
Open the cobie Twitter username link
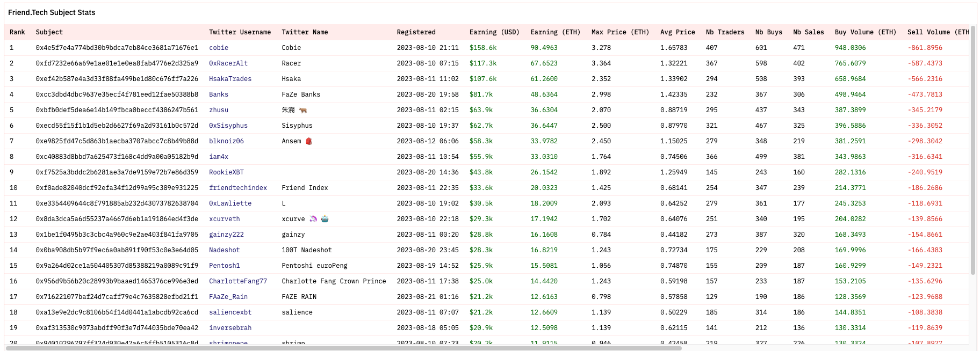pyautogui.click(x=218, y=48)
